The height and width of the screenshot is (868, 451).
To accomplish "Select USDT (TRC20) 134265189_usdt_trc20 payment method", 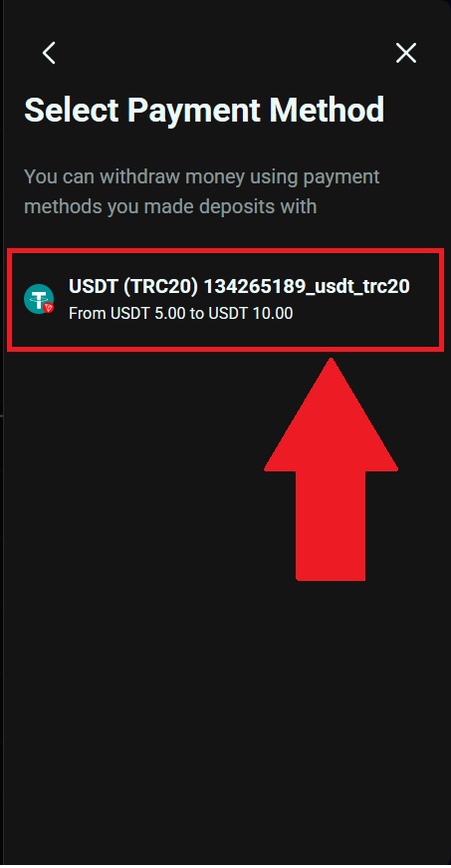I will (x=225, y=300).
